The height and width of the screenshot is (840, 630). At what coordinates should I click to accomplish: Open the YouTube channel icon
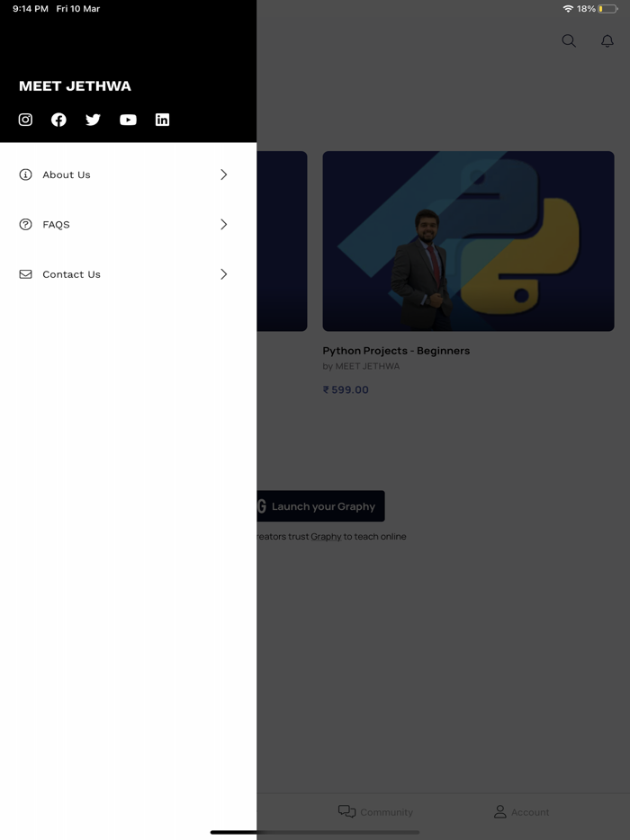[128, 120]
